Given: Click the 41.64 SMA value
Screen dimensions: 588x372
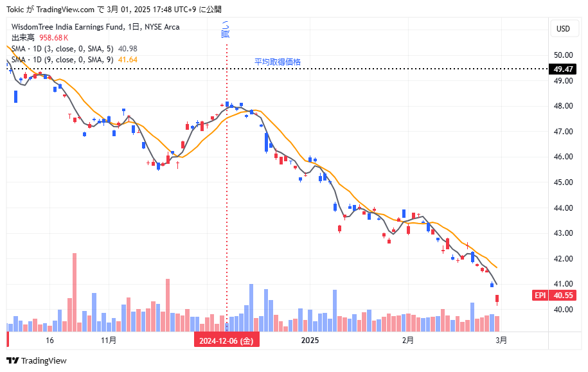Looking at the screenshot, I should point(127,60).
